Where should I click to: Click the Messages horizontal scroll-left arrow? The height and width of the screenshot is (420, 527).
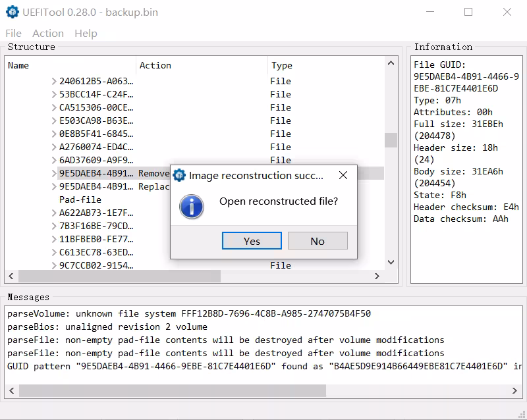(x=12, y=391)
